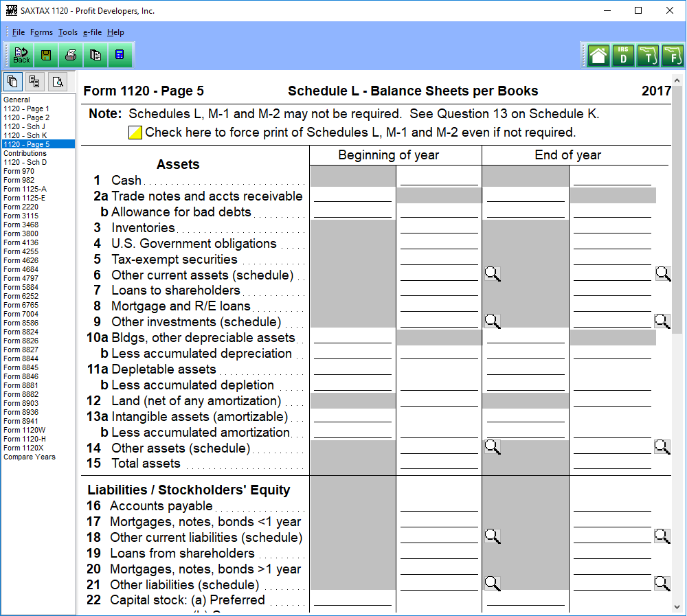This screenshot has width=687, height=616.
Task: Click Accounts payable end of year field
Action: tap(612, 505)
